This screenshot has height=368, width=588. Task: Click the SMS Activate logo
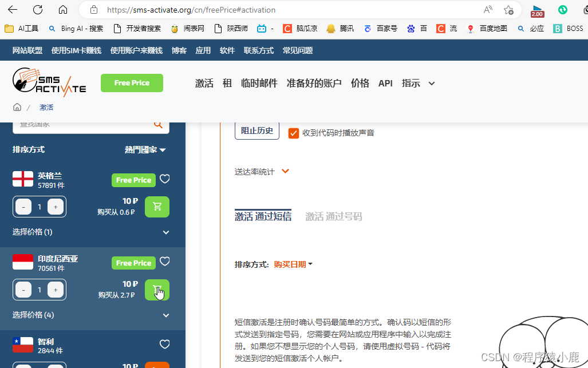point(49,82)
